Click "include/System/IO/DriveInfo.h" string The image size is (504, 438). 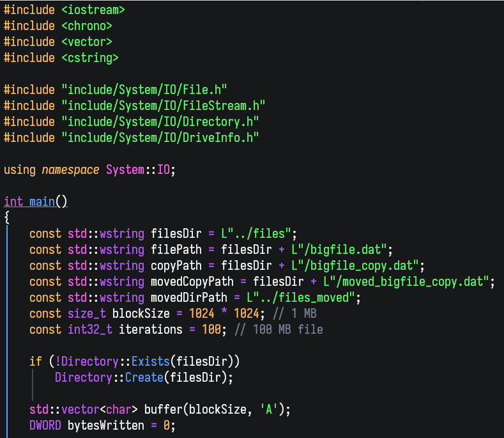[160, 137]
